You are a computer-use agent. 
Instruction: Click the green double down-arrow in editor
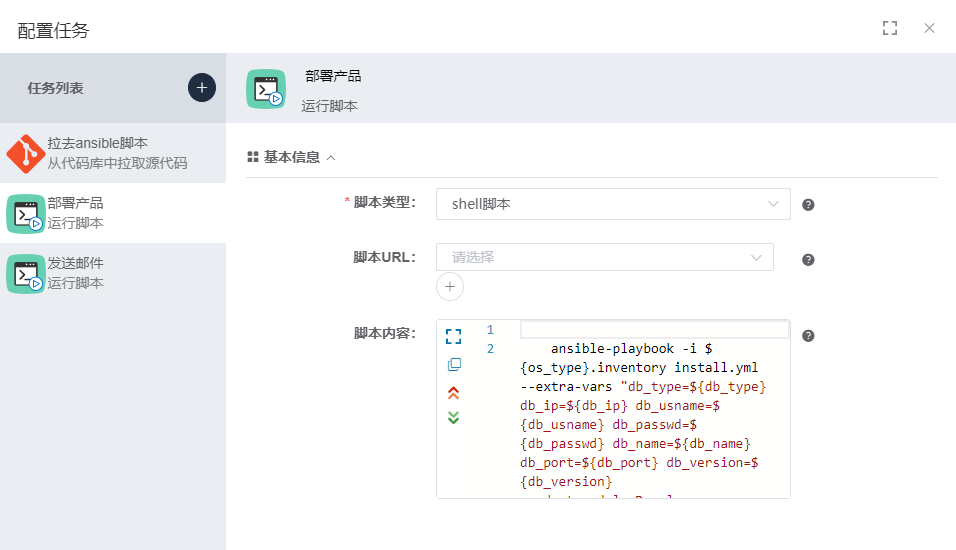(x=454, y=417)
